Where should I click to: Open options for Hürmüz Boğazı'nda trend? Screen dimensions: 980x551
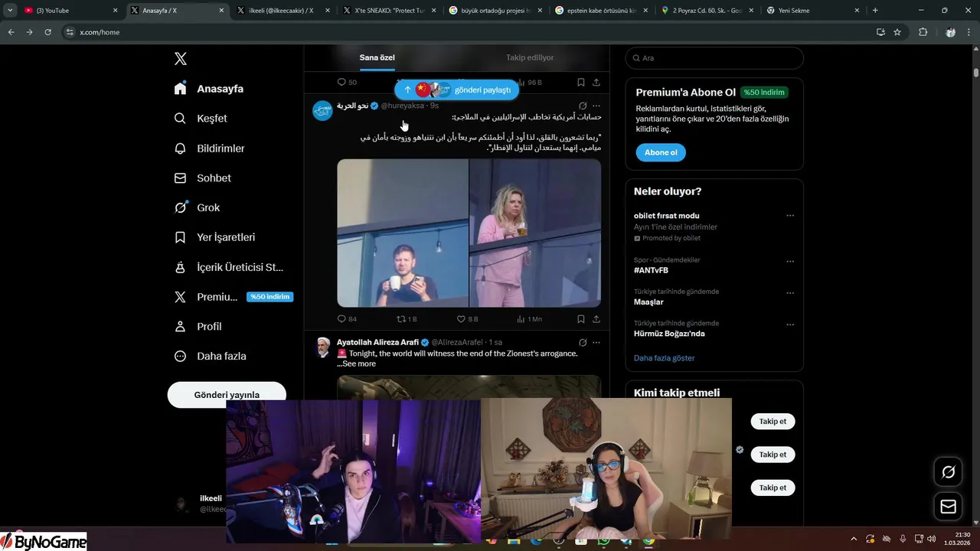click(790, 324)
